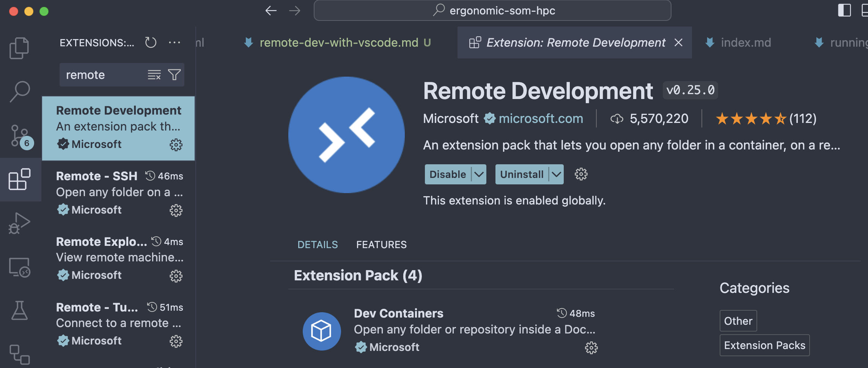The image size is (868, 368).
Task: Visit the microsoft.com publisher link
Action: 541,118
